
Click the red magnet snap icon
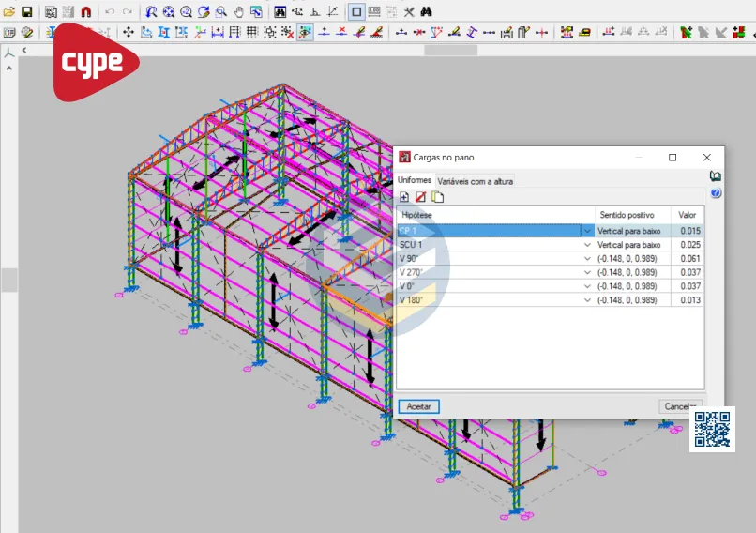[x=85, y=12]
